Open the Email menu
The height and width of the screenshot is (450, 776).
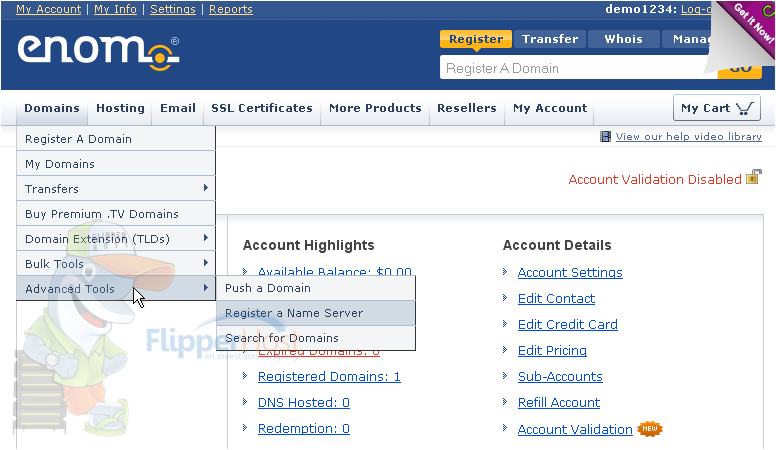coord(178,108)
